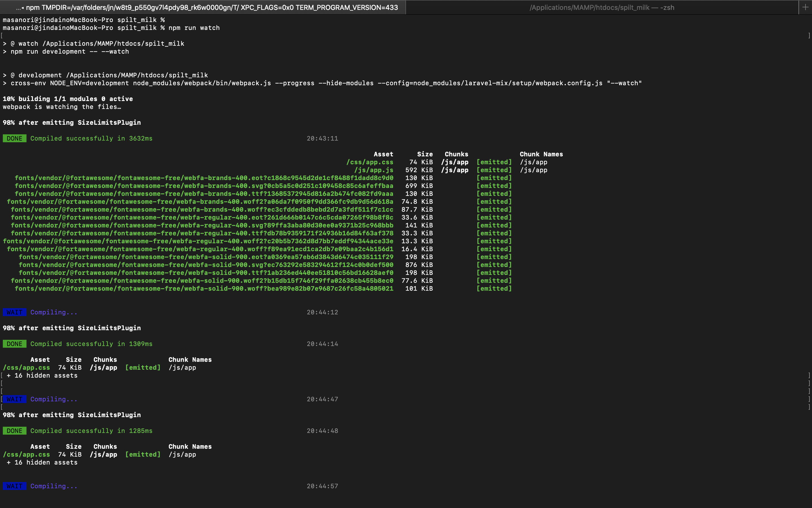Click the webfa-brands-400.woff2 asset row
This screenshot has height=508, width=812.
coord(259,202)
